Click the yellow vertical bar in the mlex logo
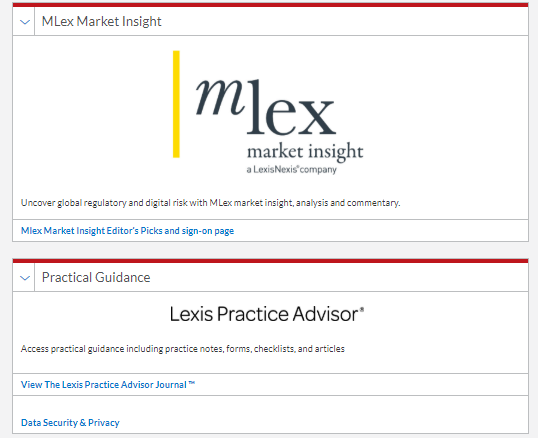The height and width of the screenshot is (438, 538). [x=176, y=104]
